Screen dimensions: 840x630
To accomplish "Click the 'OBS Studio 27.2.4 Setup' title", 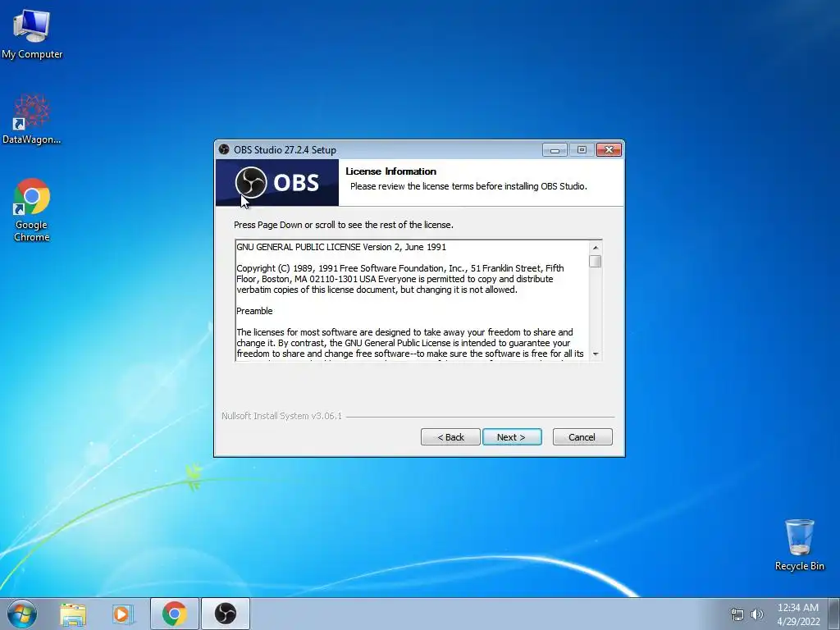I will 285,150.
